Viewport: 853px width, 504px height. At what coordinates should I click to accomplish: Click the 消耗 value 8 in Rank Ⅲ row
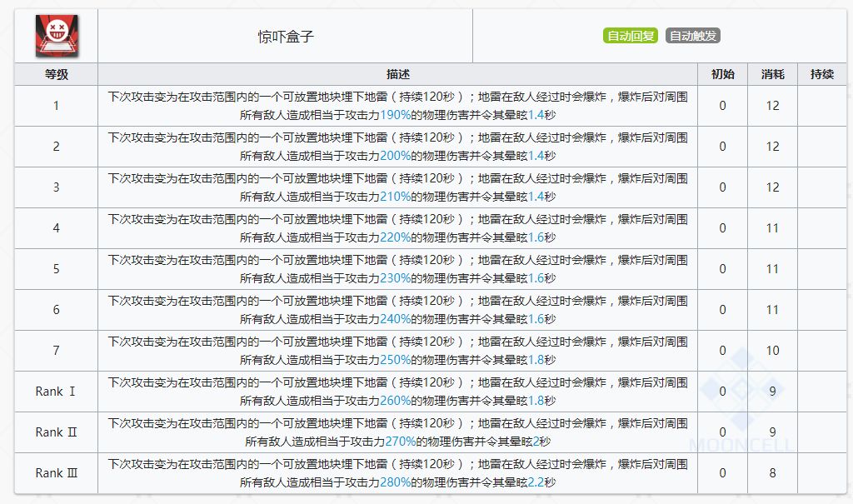(x=772, y=473)
